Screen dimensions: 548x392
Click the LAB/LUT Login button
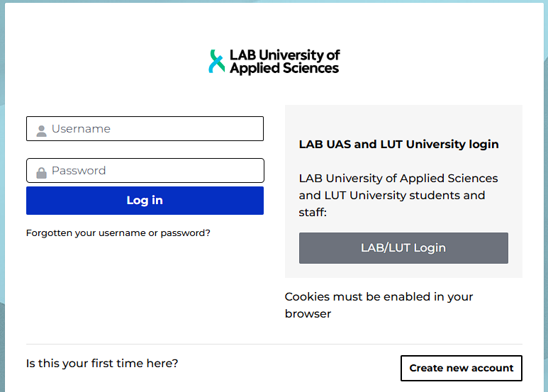tap(403, 248)
